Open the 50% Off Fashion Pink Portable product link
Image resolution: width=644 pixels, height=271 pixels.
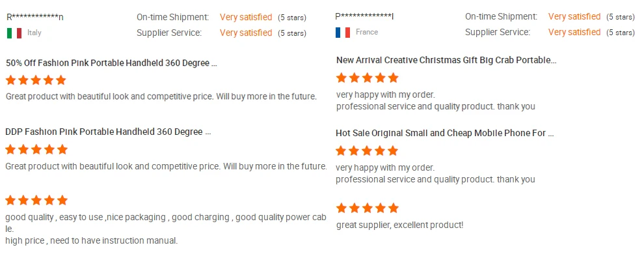pyautogui.click(x=111, y=63)
